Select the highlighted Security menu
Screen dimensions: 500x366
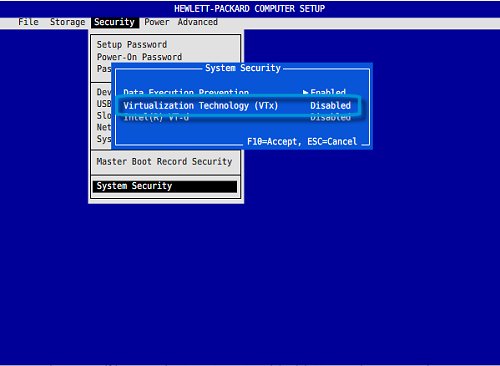point(114,22)
